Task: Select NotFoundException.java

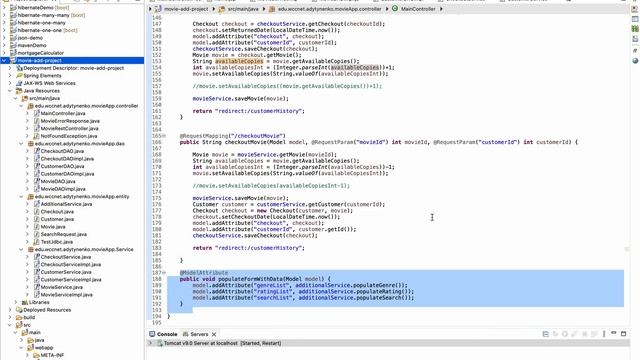Action: 69,136
